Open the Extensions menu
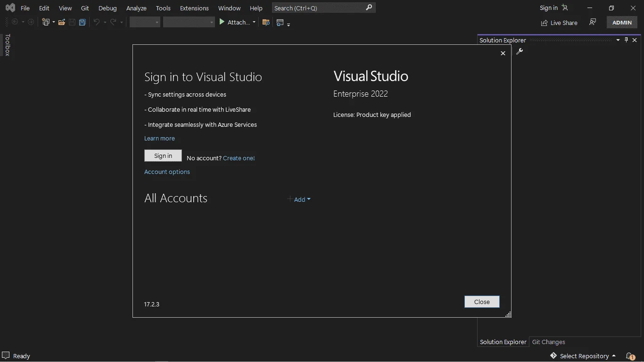Viewport: 644px width, 362px height. tap(194, 8)
